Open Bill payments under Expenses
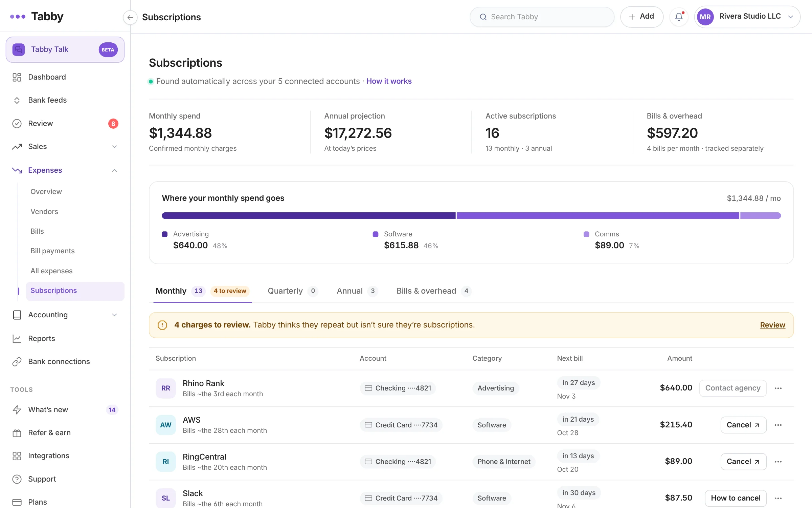 (x=75, y=251)
